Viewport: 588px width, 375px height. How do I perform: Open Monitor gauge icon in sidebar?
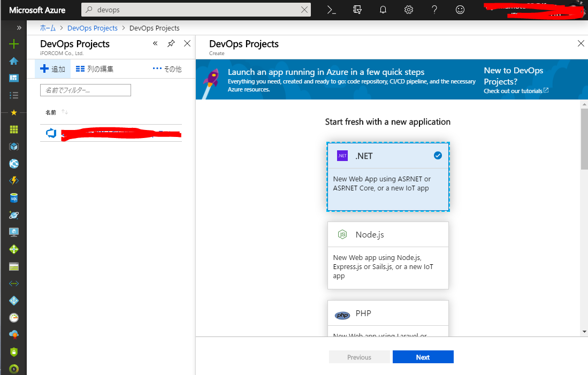tap(14, 318)
